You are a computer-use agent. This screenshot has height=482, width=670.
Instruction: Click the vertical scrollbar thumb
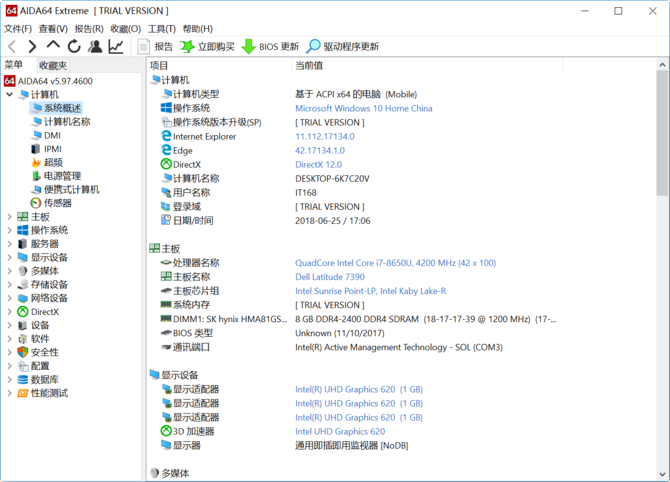662,133
